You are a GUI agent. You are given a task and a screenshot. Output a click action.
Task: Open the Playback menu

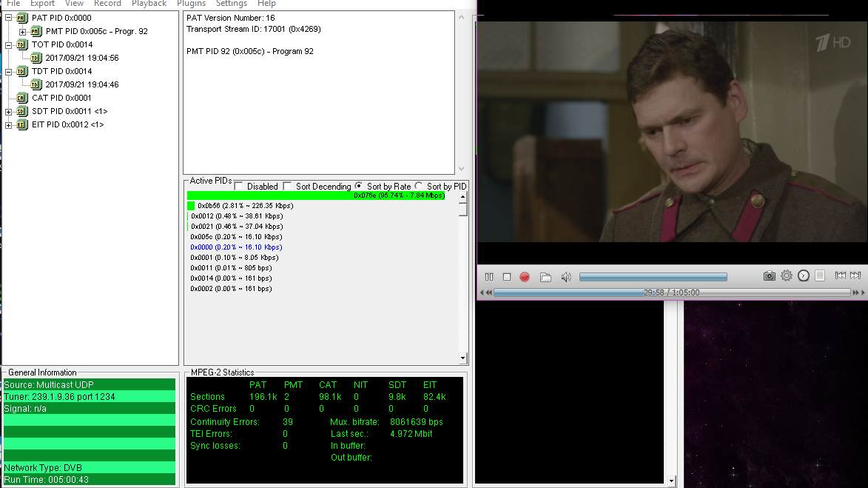(149, 3)
